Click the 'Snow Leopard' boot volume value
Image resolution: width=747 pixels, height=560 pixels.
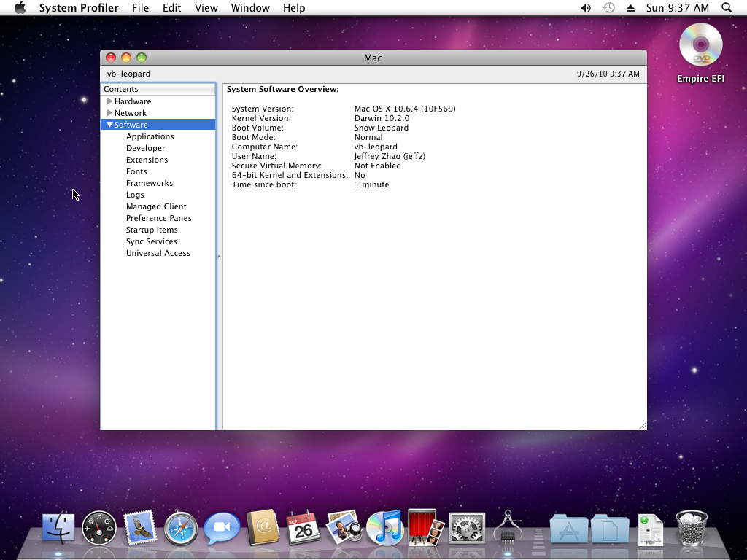click(381, 128)
